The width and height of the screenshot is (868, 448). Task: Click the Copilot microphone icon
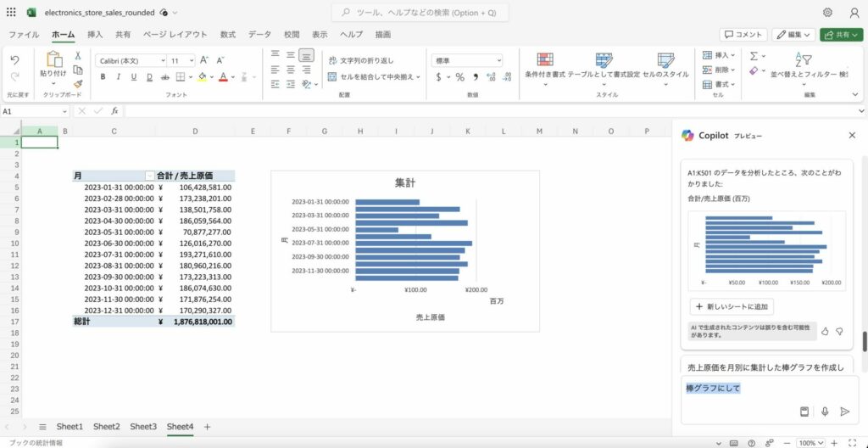click(x=825, y=412)
